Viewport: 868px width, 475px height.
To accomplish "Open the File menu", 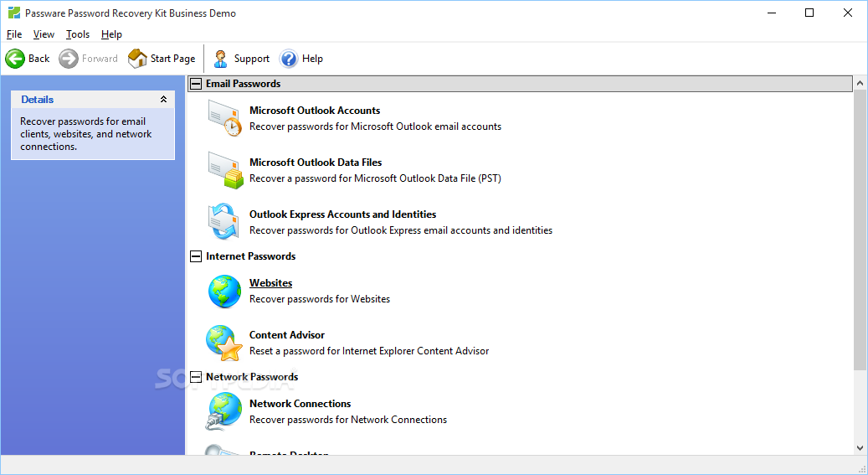I will pyautogui.click(x=14, y=34).
